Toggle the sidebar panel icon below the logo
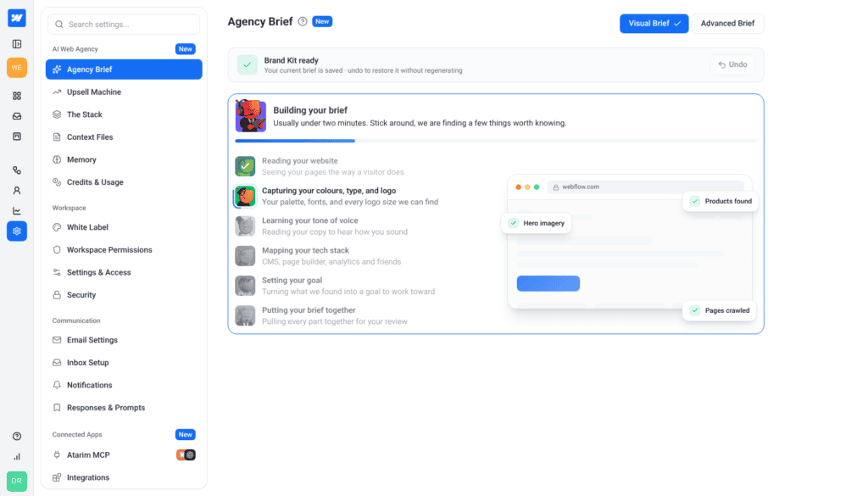The width and height of the screenshot is (868, 496). tap(17, 44)
